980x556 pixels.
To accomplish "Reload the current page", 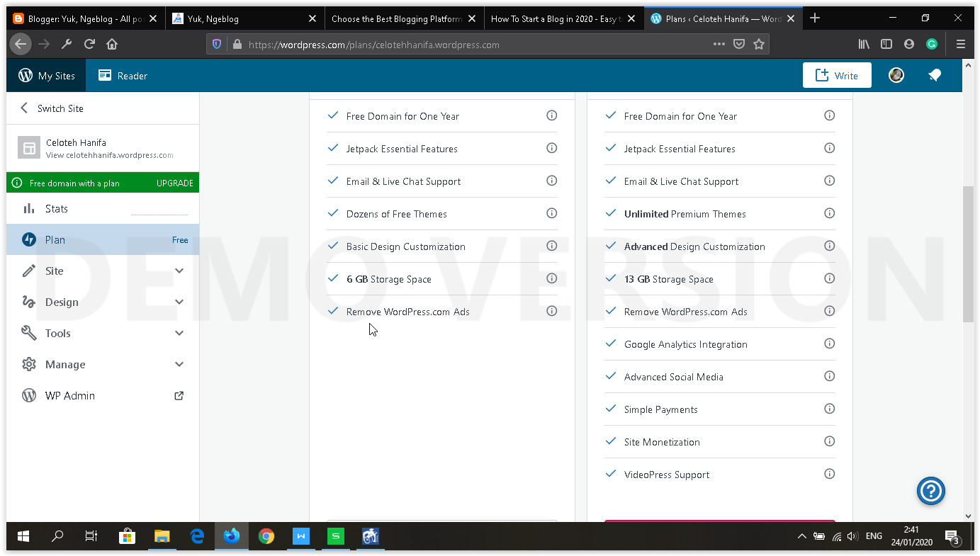I will pyautogui.click(x=89, y=45).
